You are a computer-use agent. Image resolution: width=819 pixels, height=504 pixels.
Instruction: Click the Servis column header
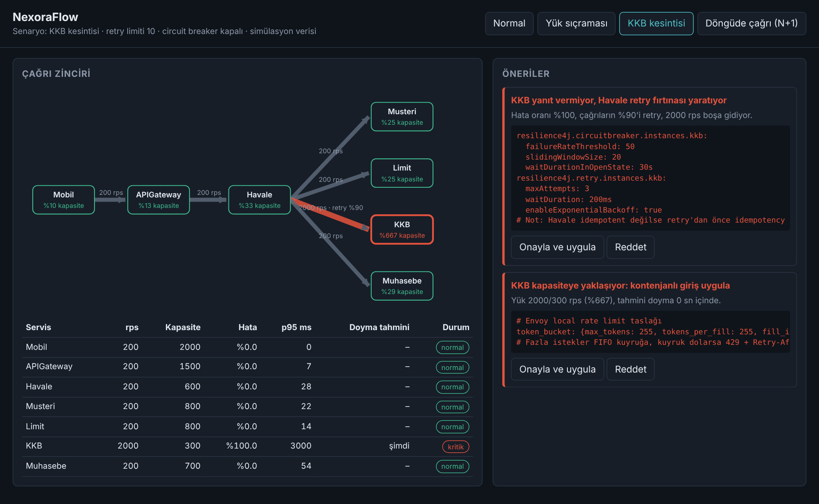pyautogui.click(x=38, y=327)
